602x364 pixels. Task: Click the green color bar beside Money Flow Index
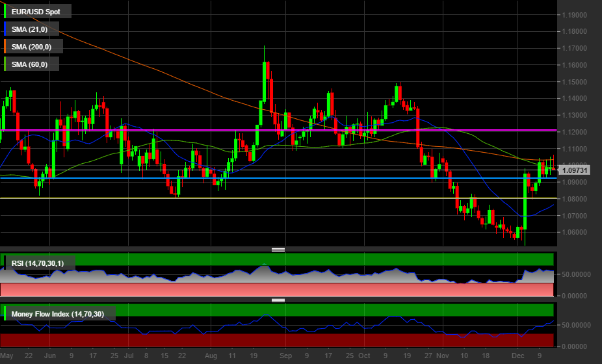click(x=6, y=314)
